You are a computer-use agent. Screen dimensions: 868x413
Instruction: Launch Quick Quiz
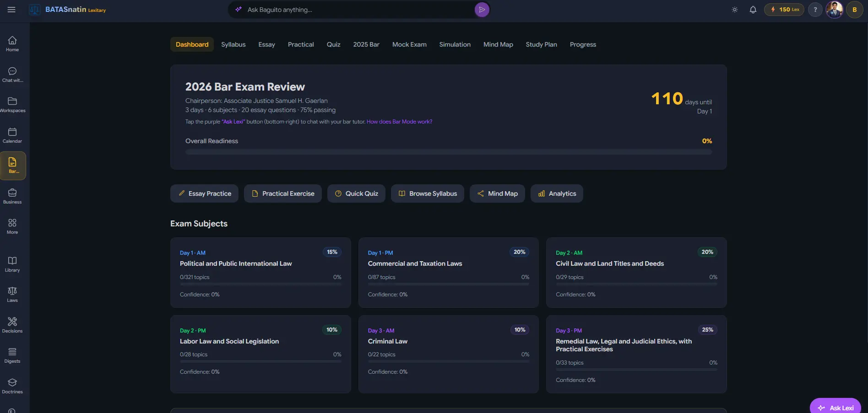coord(356,193)
